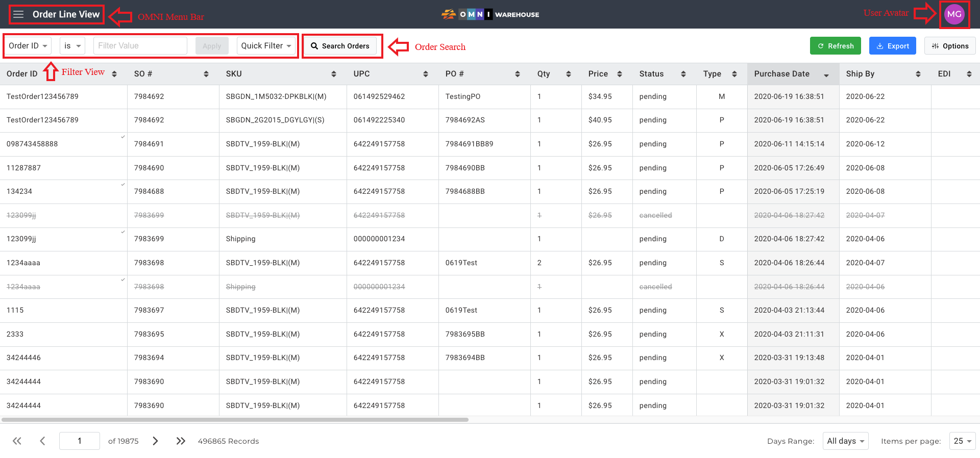
Task: Sort by EDI column arrows
Action: coord(969,74)
